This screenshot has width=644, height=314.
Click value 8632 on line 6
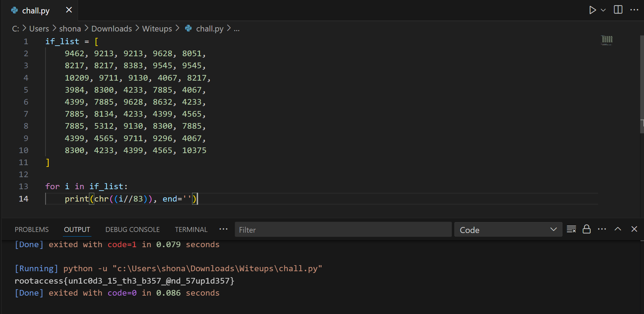coord(162,102)
